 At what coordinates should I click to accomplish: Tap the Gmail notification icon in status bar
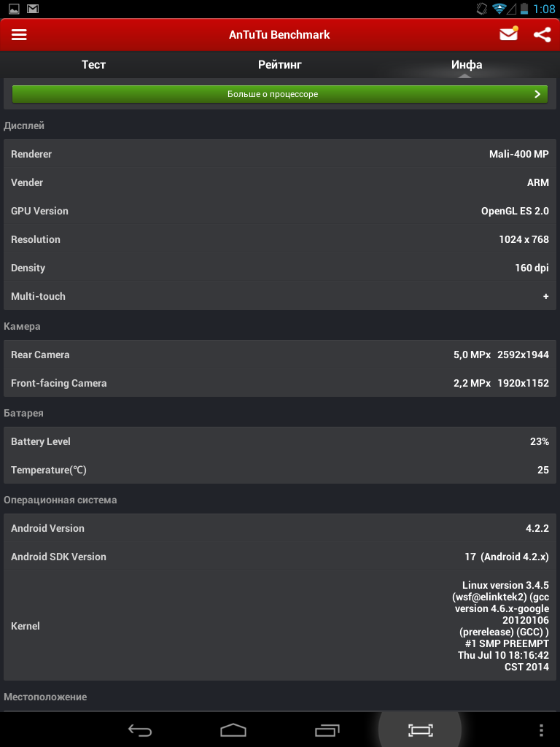(x=32, y=8)
